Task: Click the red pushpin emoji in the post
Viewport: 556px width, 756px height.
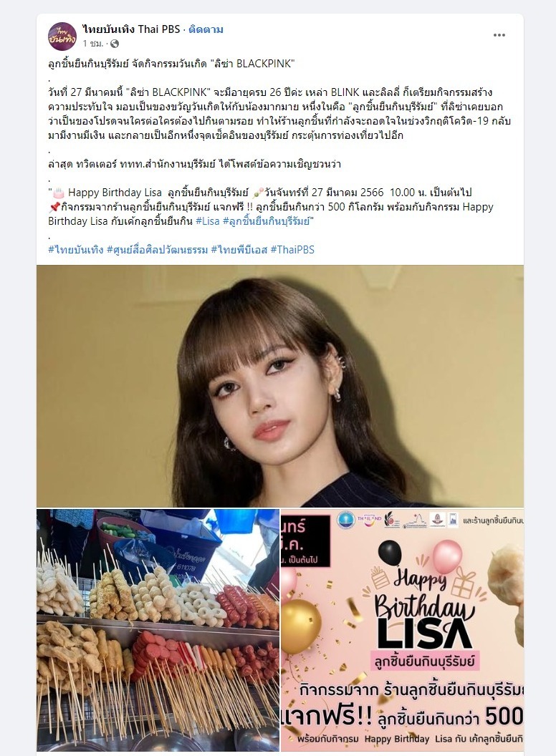Action: 54,208
